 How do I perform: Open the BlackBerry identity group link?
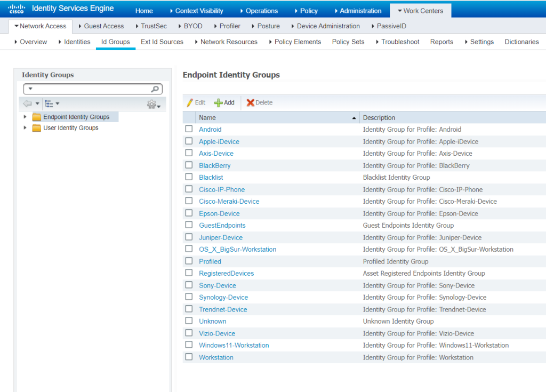click(x=214, y=165)
